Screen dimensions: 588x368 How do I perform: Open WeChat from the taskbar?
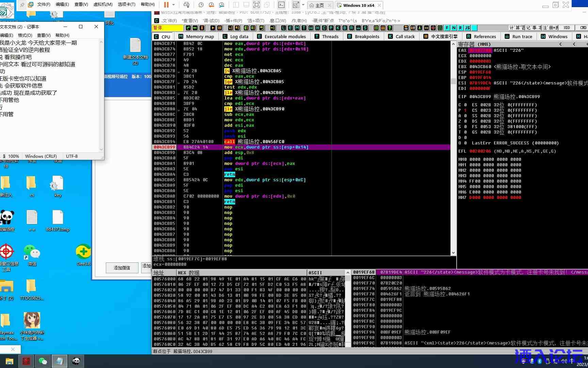click(43, 361)
